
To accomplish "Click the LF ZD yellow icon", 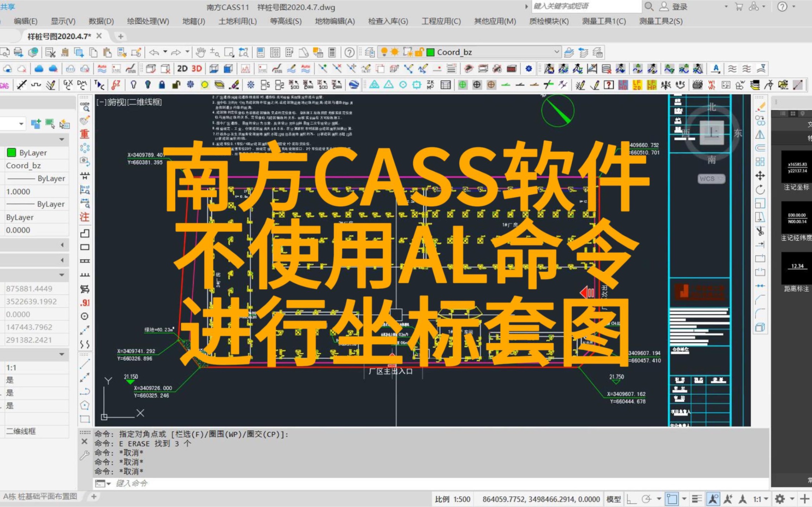I will click(x=637, y=85).
